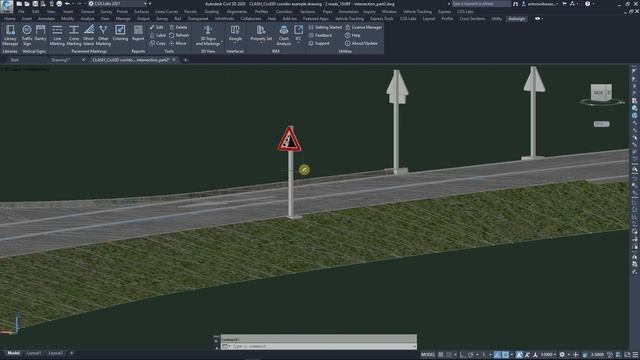
Task: Open the Support link
Action: pyautogui.click(x=319, y=43)
